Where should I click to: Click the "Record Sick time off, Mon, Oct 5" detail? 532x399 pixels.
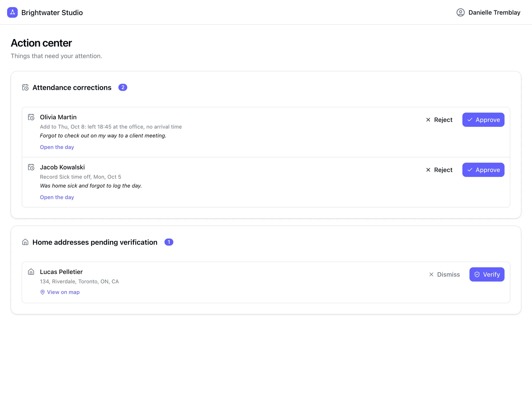80,177
